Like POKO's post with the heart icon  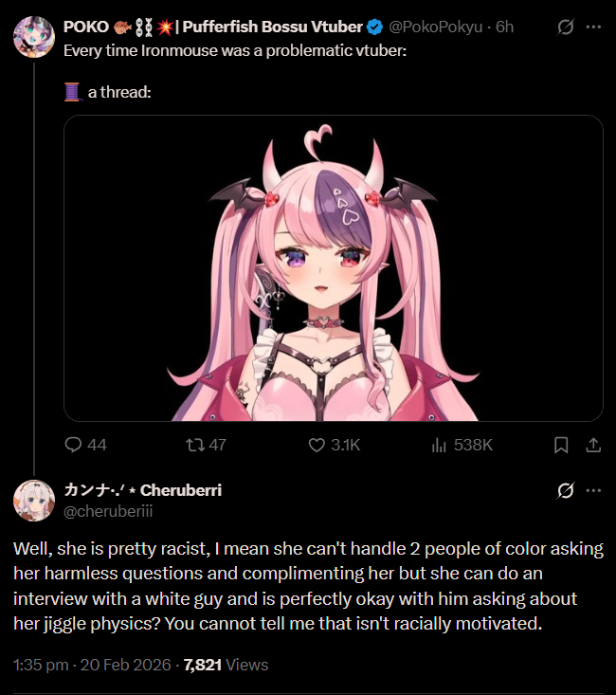click(317, 445)
